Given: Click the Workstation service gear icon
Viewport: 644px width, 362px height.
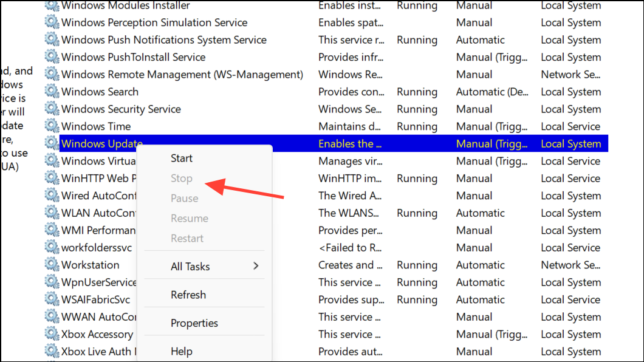Looking at the screenshot, I should click(52, 265).
